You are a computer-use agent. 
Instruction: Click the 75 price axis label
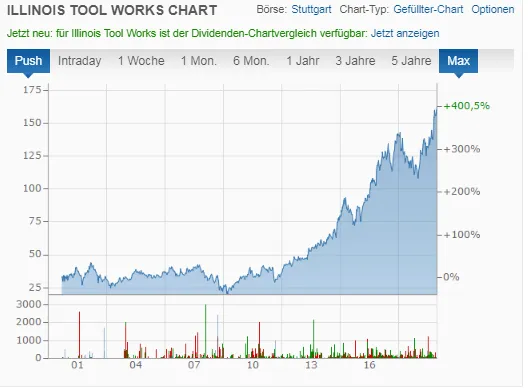coord(35,221)
